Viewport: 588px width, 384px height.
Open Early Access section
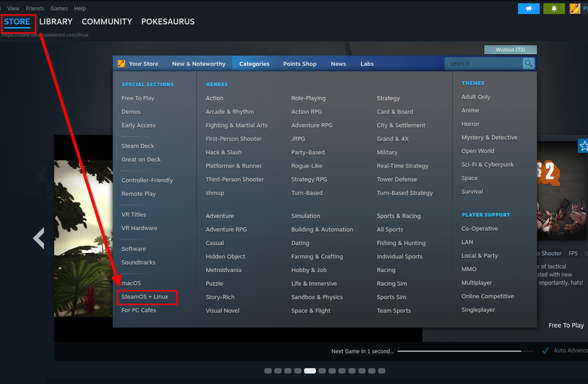(138, 125)
